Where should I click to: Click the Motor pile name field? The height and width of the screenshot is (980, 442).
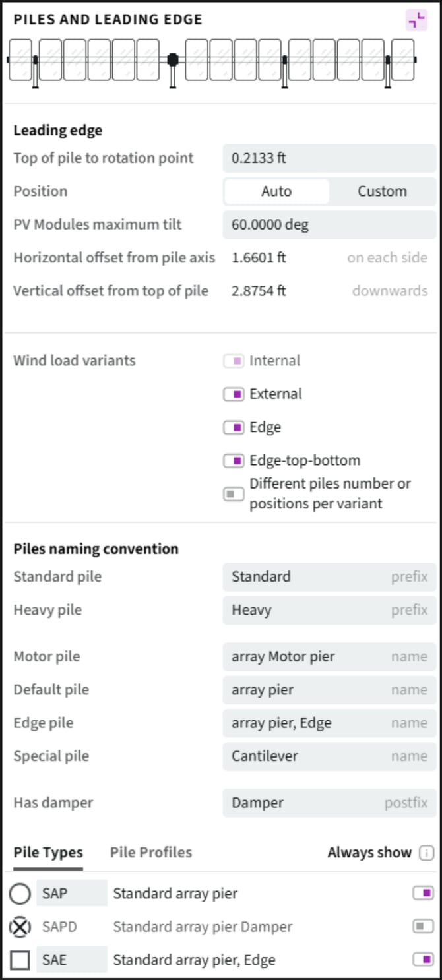click(329, 657)
